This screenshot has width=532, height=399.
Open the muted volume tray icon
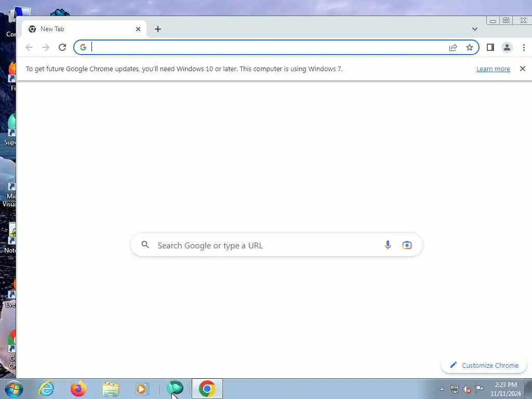click(x=467, y=389)
